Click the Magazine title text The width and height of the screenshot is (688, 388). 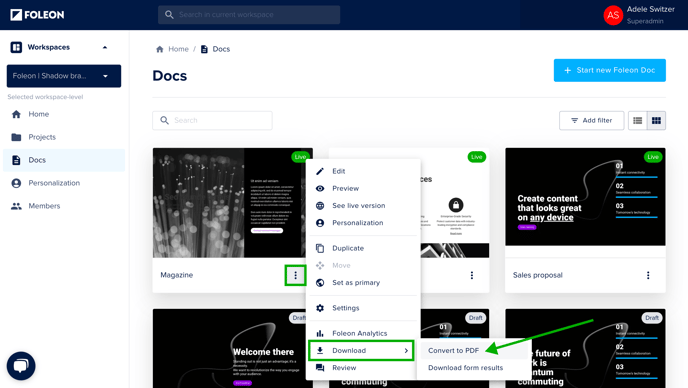pyautogui.click(x=176, y=275)
